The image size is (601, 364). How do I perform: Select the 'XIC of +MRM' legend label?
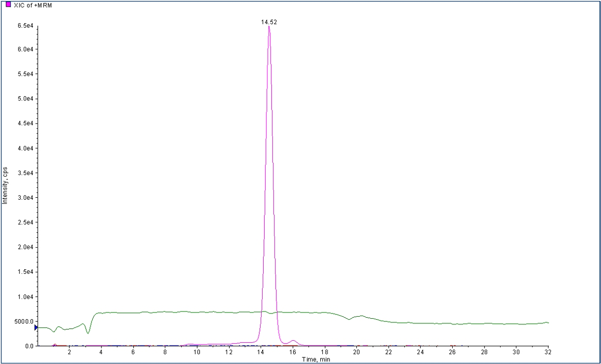click(31, 5)
